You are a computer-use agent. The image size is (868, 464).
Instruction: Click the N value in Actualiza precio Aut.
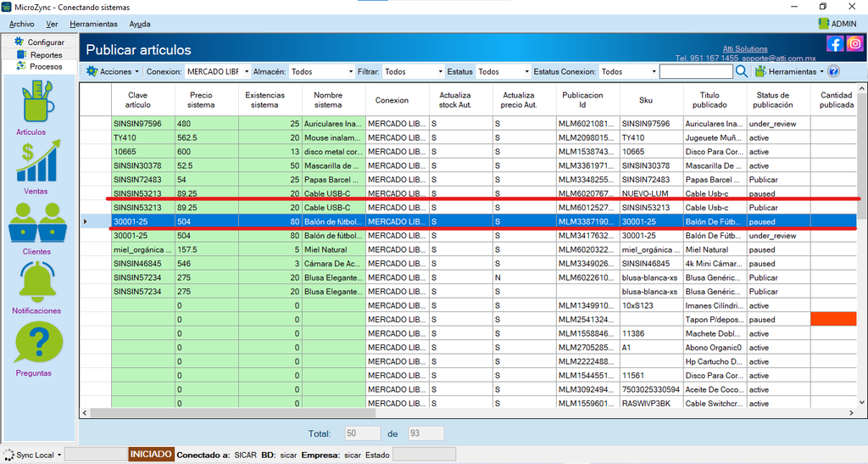point(524,277)
